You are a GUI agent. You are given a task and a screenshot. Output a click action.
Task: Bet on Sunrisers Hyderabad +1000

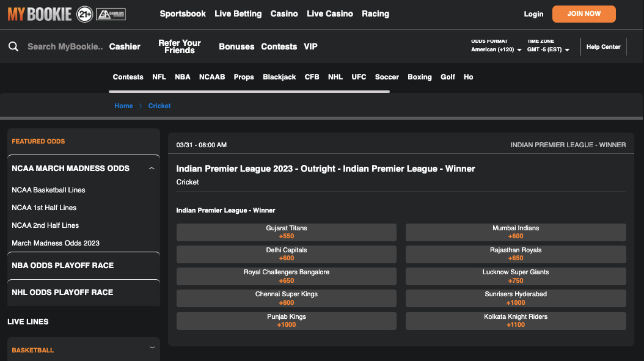516,298
